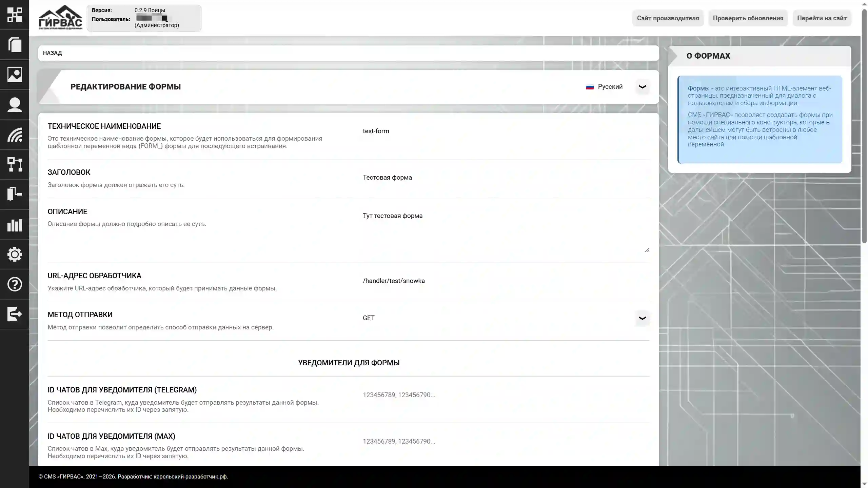Open the карельский-разработчик.рф link
Image resolution: width=868 pixels, height=488 pixels.
point(190,476)
